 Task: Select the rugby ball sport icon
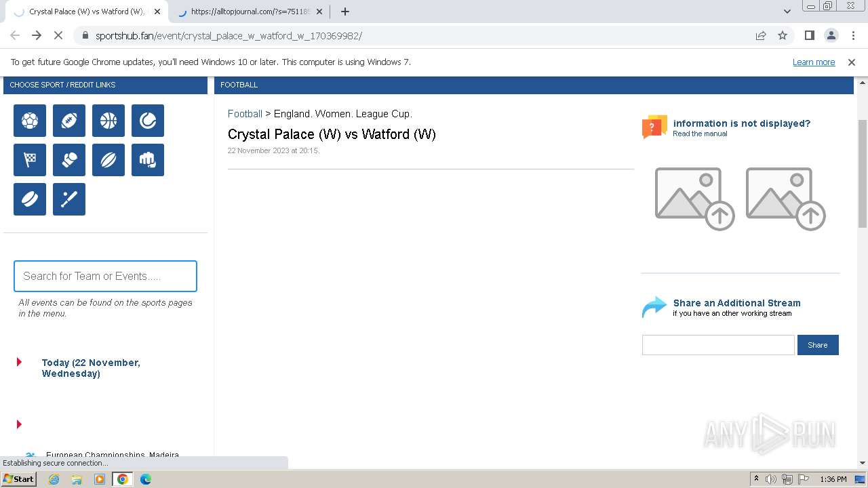pos(108,160)
